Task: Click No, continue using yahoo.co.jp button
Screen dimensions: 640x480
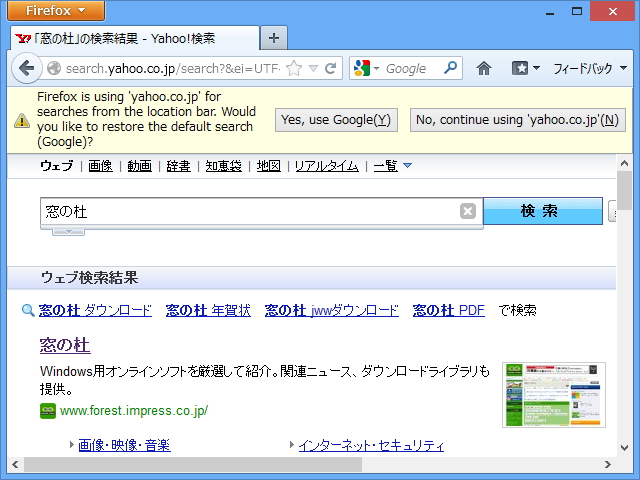Action: [518, 120]
